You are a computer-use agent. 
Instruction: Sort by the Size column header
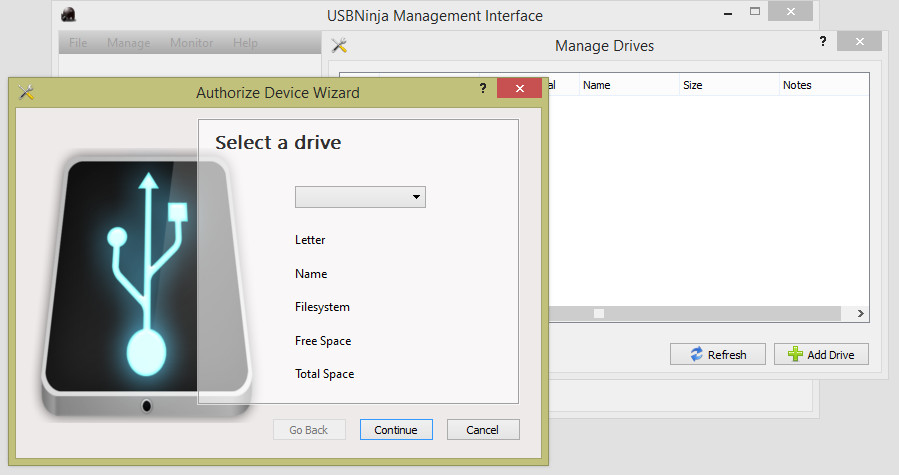coord(729,85)
